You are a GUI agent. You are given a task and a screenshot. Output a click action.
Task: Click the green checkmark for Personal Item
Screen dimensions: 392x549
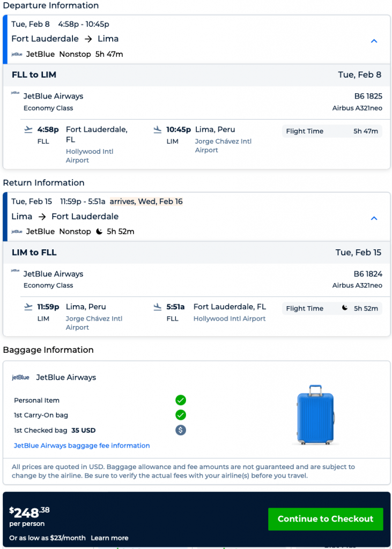(180, 400)
